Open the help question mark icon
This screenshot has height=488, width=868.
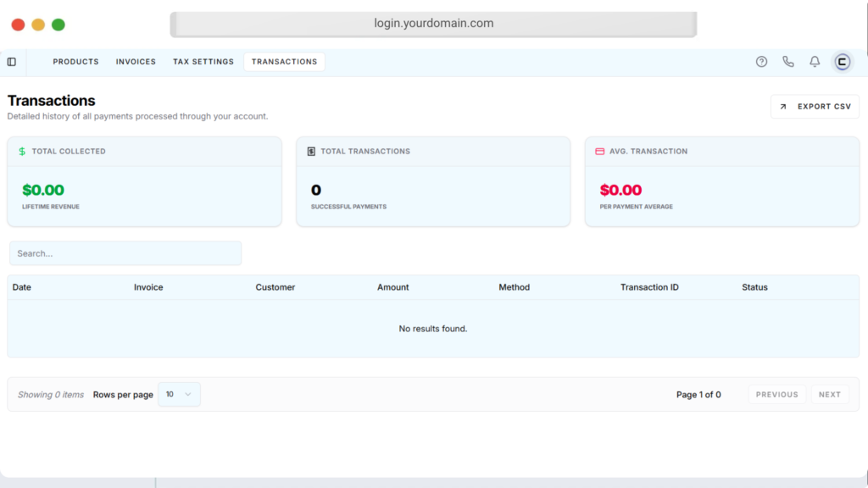761,62
